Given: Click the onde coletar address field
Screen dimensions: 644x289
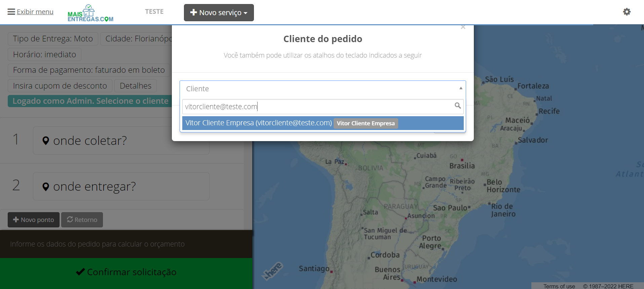Looking at the screenshot, I should coord(121,140).
